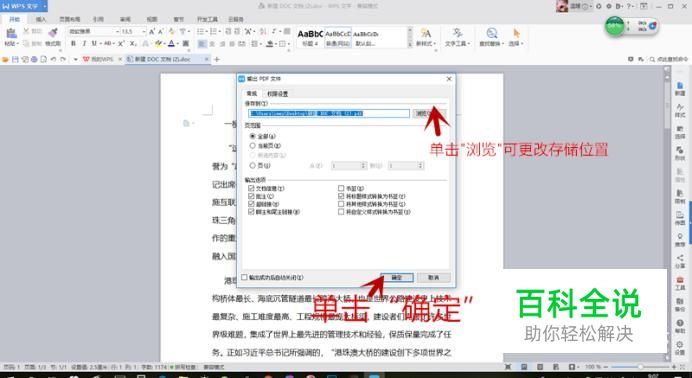Click the 浏览 (Browse) button
The width and height of the screenshot is (692, 378).
click(x=429, y=113)
